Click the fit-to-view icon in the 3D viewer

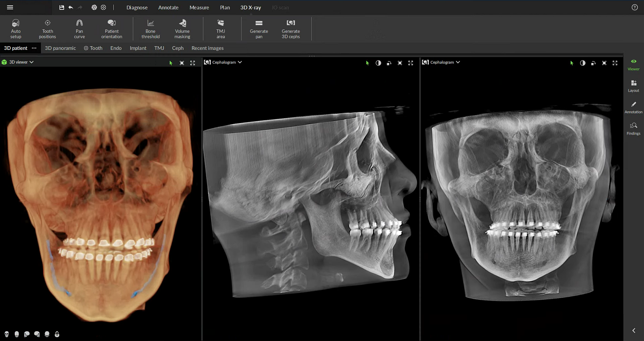tap(182, 63)
